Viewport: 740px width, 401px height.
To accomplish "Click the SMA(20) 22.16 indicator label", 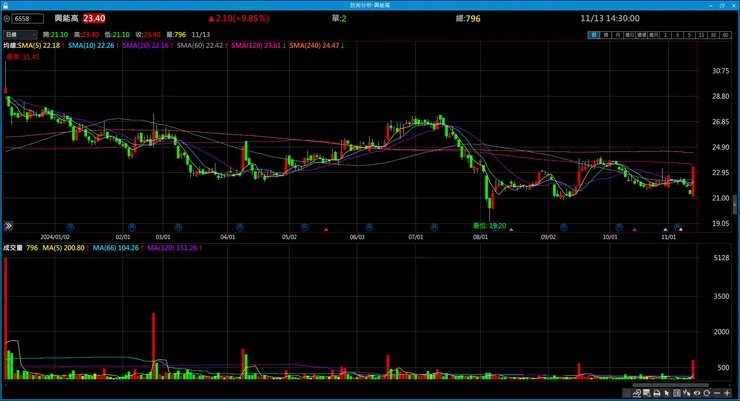I will coord(145,45).
